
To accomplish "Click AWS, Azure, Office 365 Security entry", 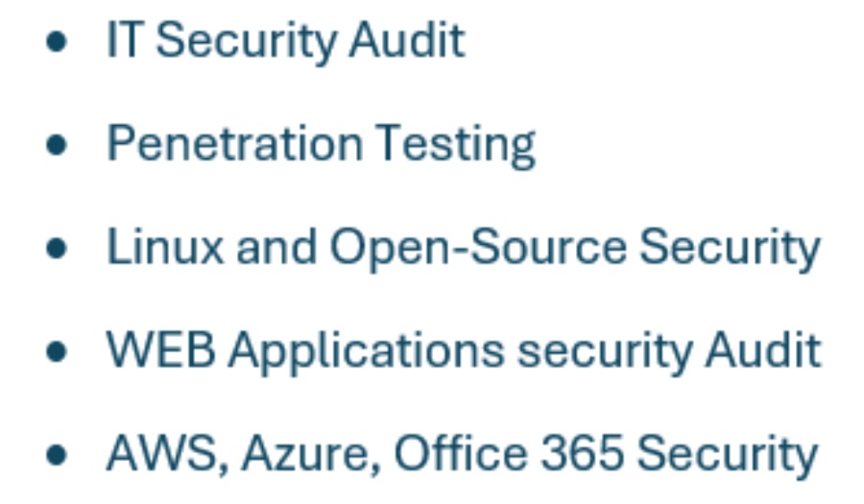I will [x=462, y=456].
